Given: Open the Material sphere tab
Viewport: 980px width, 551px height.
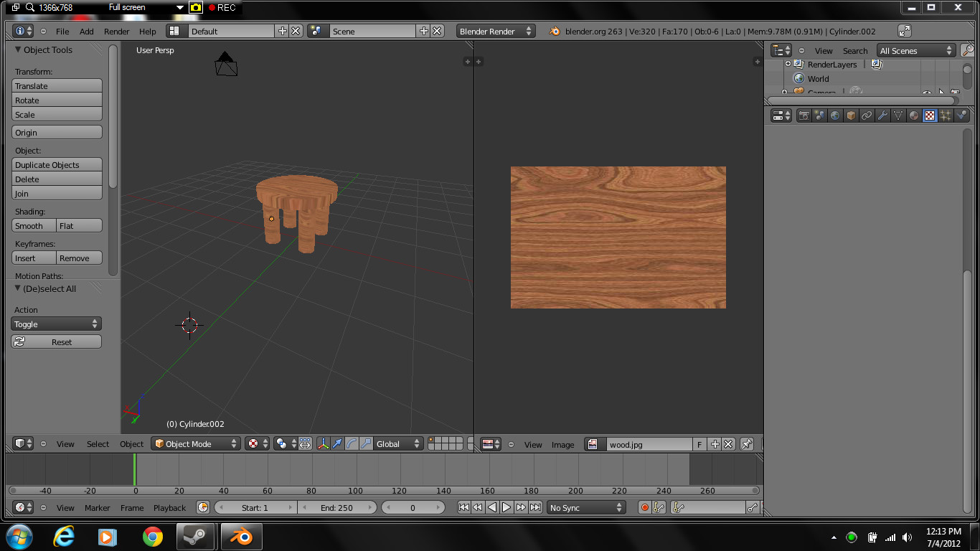Looking at the screenshot, I should point(914,116).
